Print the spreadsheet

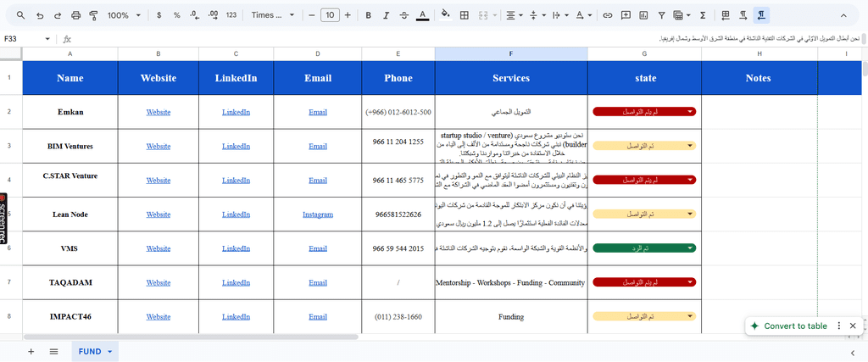click(x=75, y=15)
